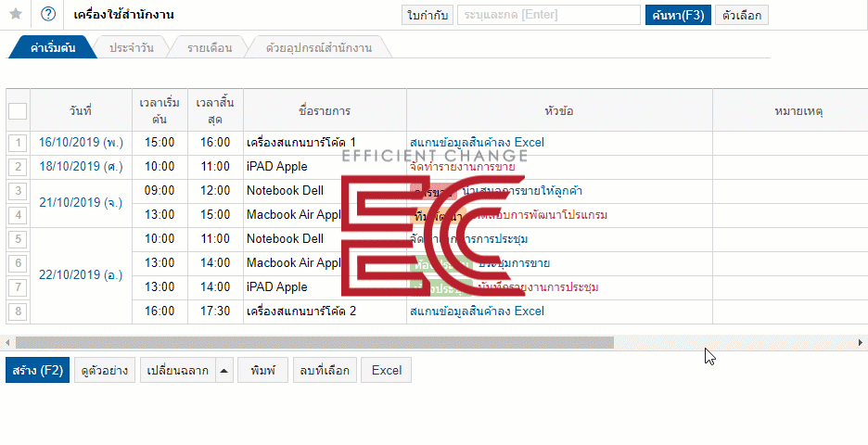868x445 pixels.
Task: Click the สร้าง (F2) create button
Action: point(38,370)
